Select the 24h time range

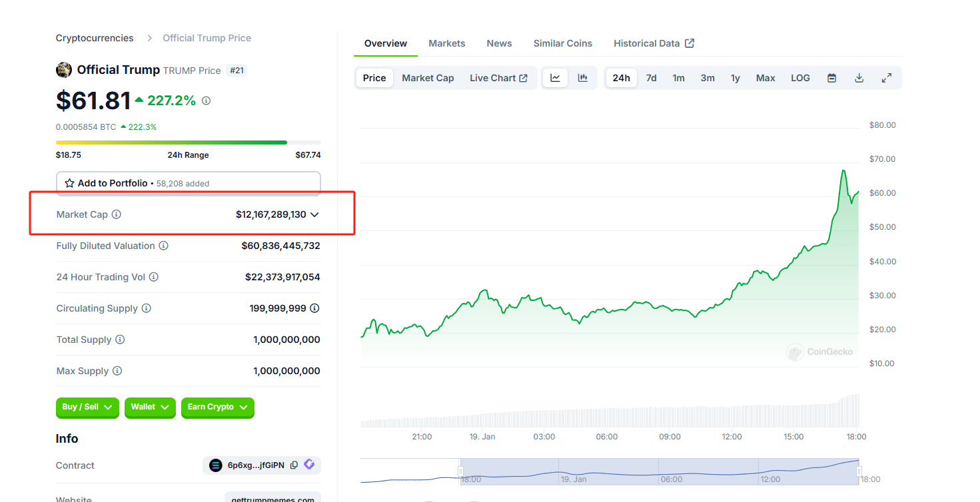622,78
